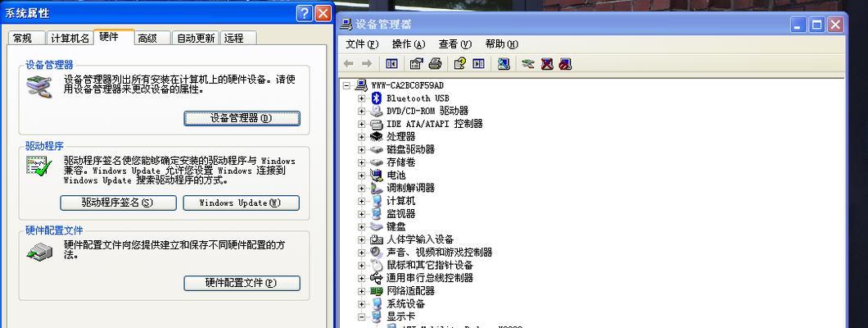The image size is (868, 328).
Task: Select the 鼠标和其它指针设备 mouse icon
Action: [x=377, y=265]
